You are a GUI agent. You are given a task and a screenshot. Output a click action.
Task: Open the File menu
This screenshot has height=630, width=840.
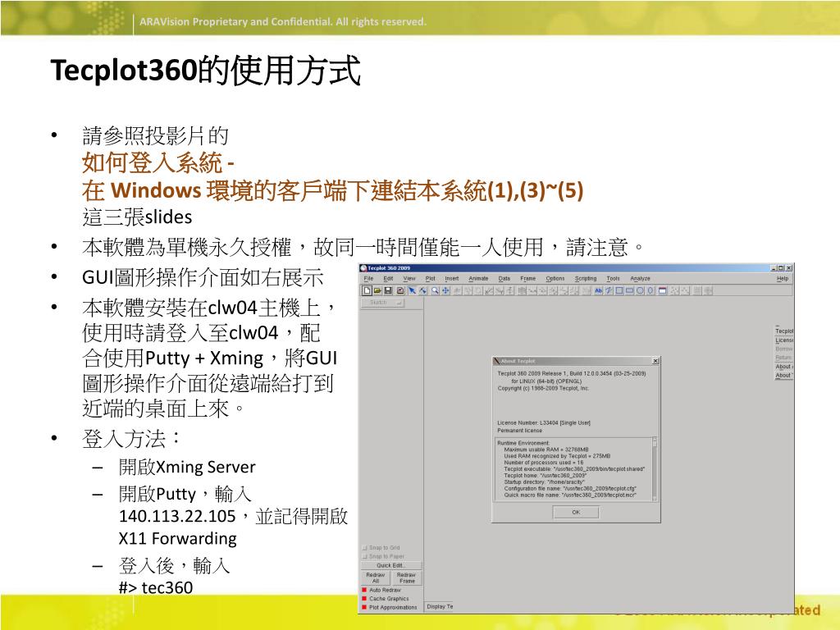coord(368,279)
